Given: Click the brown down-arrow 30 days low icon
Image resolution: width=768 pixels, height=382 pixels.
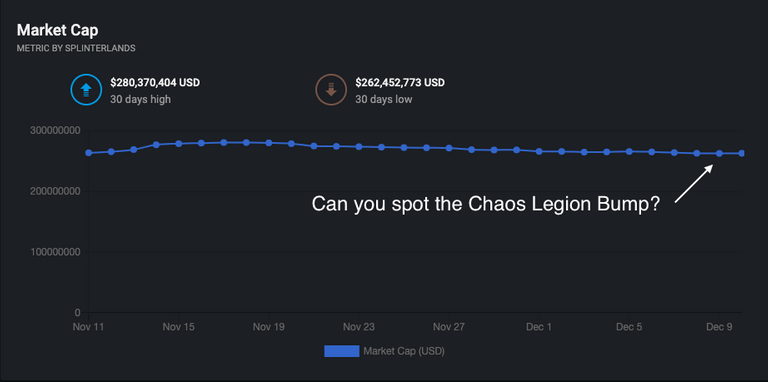Looking at the screenshot, I should tap(331, 90).
